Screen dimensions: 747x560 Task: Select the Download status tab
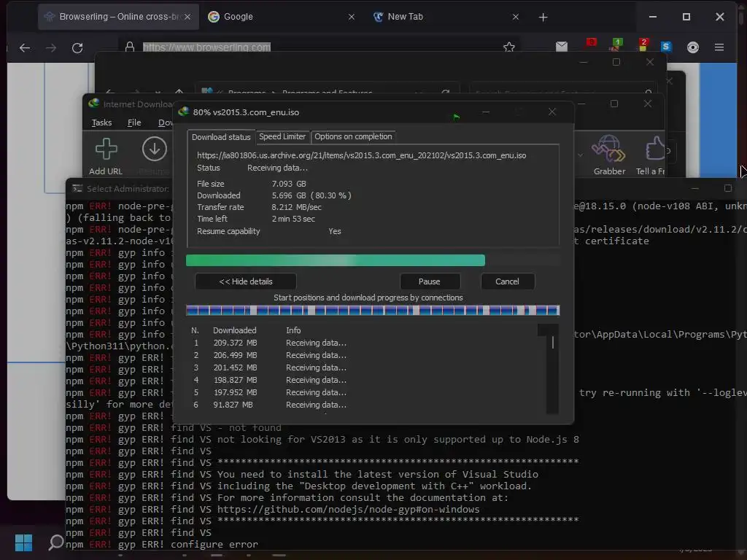click(x=221, y=137)
